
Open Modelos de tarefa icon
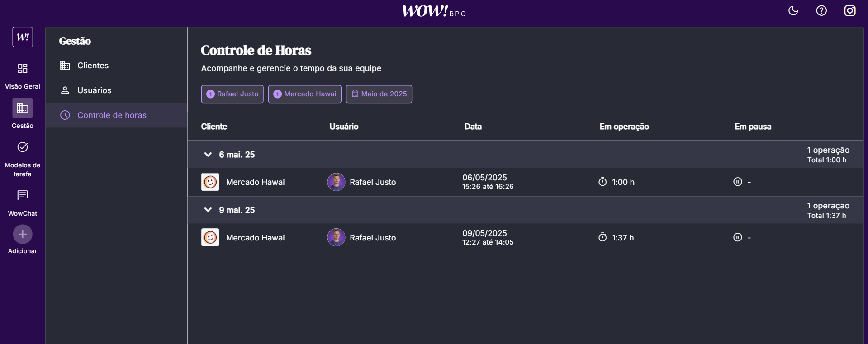[23, 147]
